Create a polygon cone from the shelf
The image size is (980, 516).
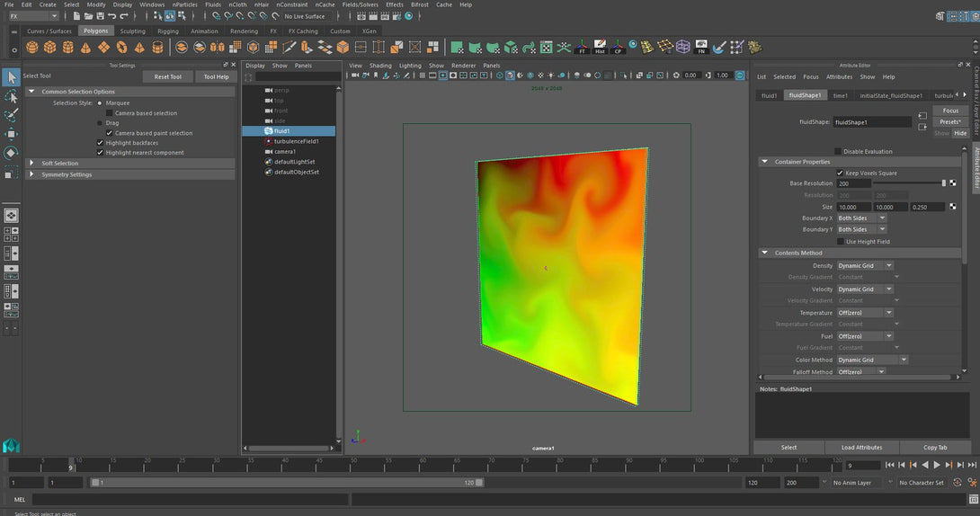tap(85, 48)
